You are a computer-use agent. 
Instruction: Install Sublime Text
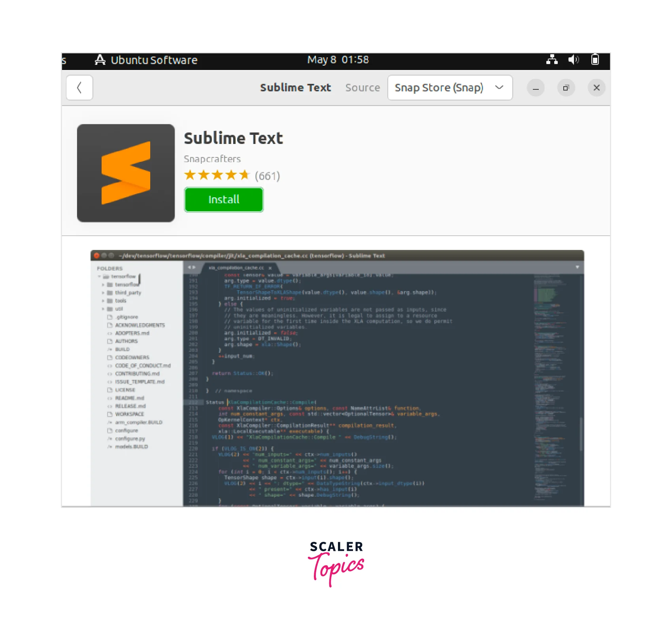[x=224, y=200]
